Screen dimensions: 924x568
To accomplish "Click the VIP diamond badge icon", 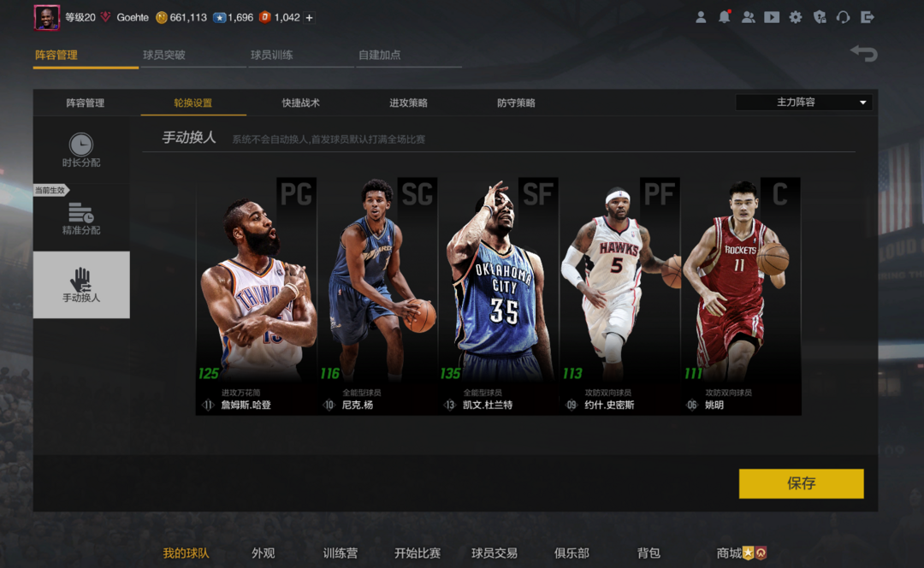I will point(105,17).
